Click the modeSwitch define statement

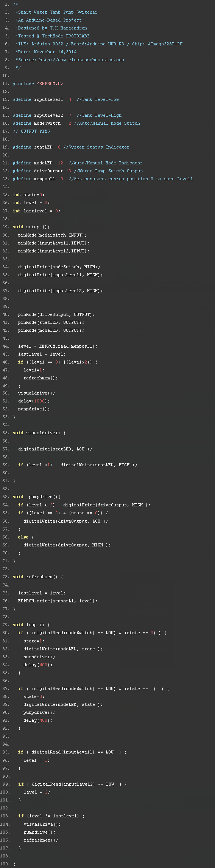coord(76,123)
